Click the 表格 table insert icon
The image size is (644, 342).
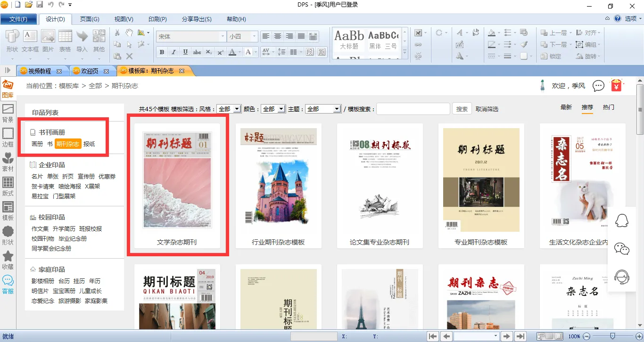pyautogui.click(x=65, y=41)
